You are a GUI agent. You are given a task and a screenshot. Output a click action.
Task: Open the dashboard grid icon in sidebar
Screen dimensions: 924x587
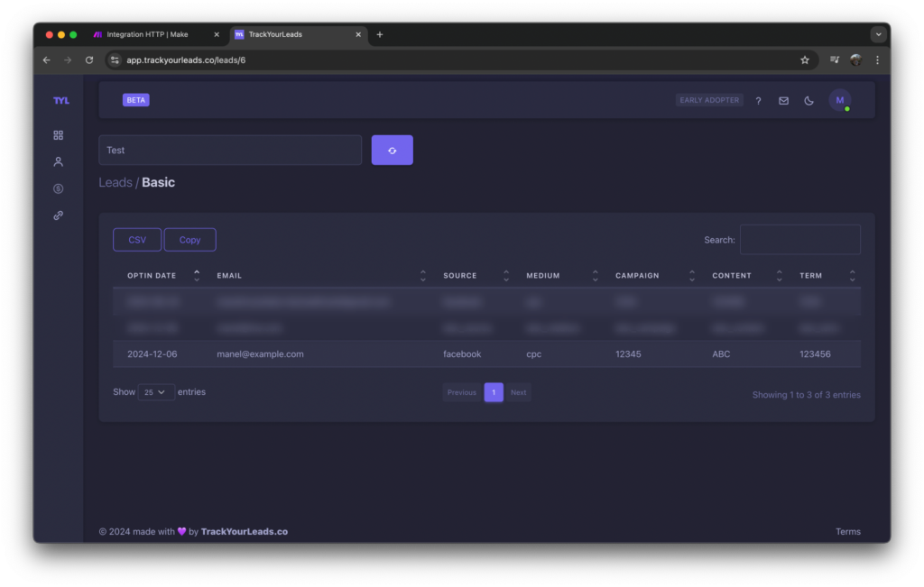(x=59, y=135)
